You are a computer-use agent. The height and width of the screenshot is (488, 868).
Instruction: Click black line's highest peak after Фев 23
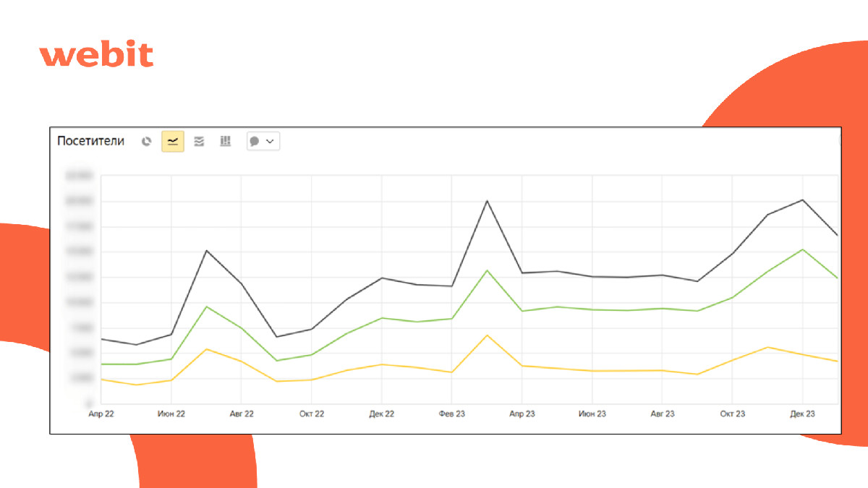[x=487, y=201]
